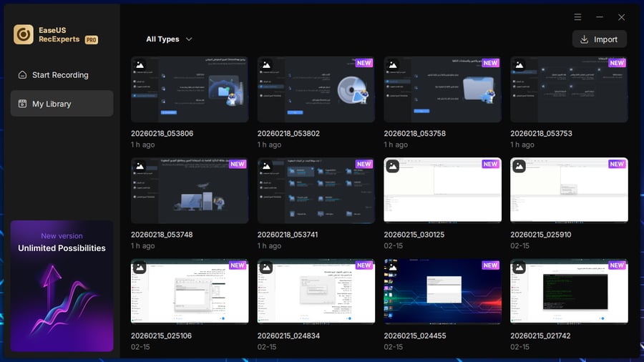Open the Start Recording page

pyautogui.click(x=62, y=74)
